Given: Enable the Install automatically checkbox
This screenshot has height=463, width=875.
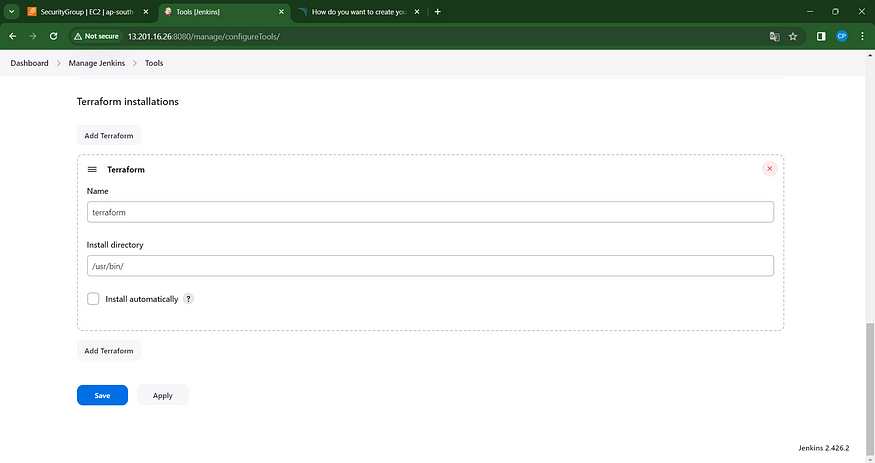Looking at the screenshot, I should 93,299.
